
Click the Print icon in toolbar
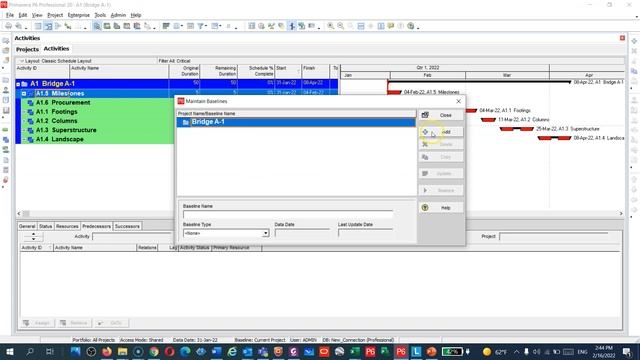pos(8,26)
